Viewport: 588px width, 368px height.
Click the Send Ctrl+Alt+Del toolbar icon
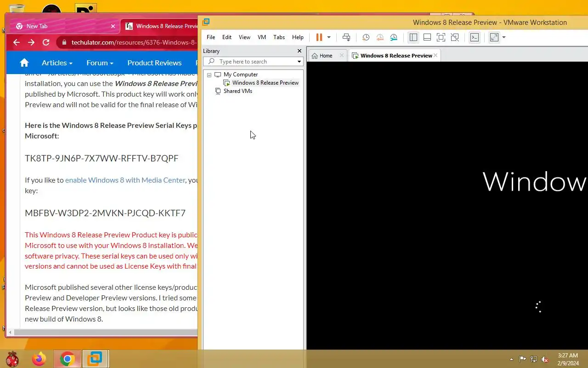click(346, 37)
